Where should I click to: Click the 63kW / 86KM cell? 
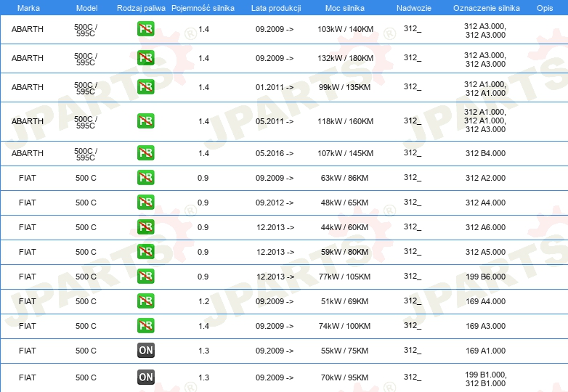click(x=344, y=178)
